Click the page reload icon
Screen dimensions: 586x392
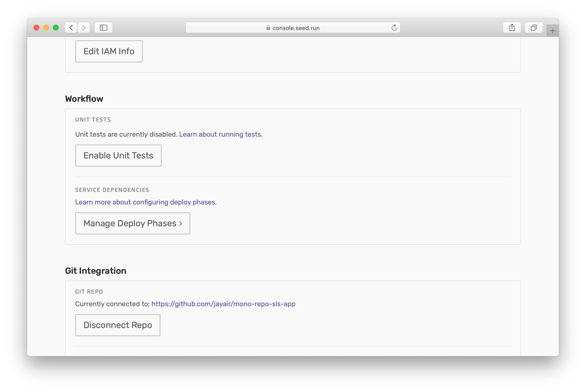click(x=395, y=27)
